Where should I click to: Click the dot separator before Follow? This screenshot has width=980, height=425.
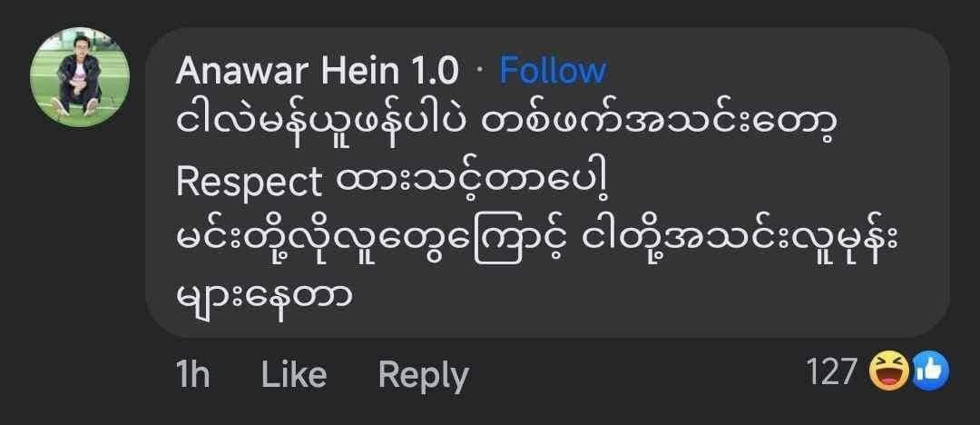pos(480,71)
